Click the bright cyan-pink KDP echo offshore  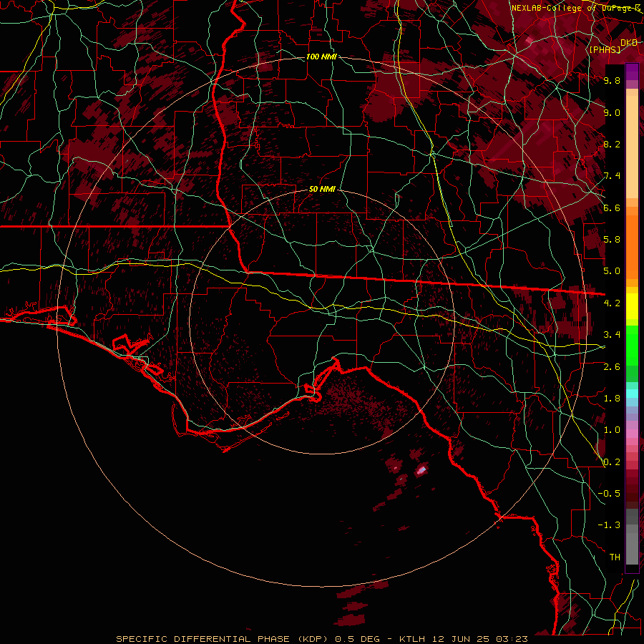click(421, 470)
